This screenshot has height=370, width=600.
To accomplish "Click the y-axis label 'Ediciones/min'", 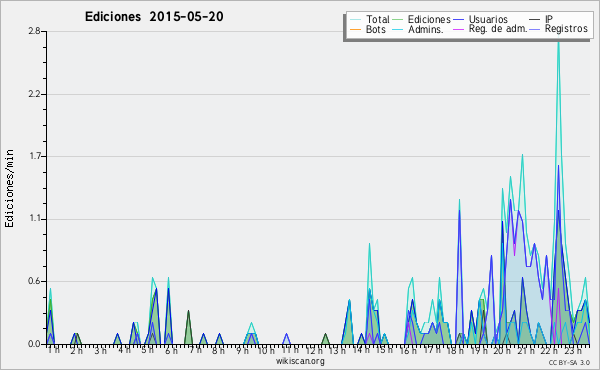I will (9, 188).
